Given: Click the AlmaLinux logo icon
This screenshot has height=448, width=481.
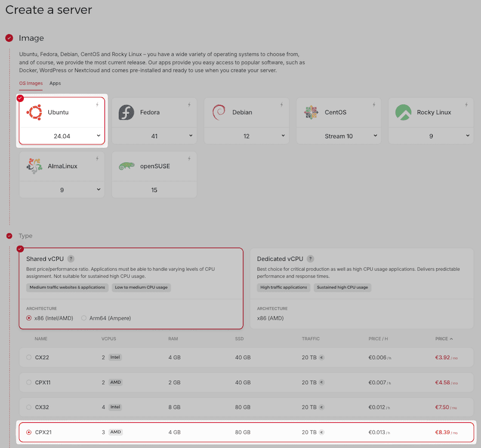Looking at the screenshot, I should (35, 166).
